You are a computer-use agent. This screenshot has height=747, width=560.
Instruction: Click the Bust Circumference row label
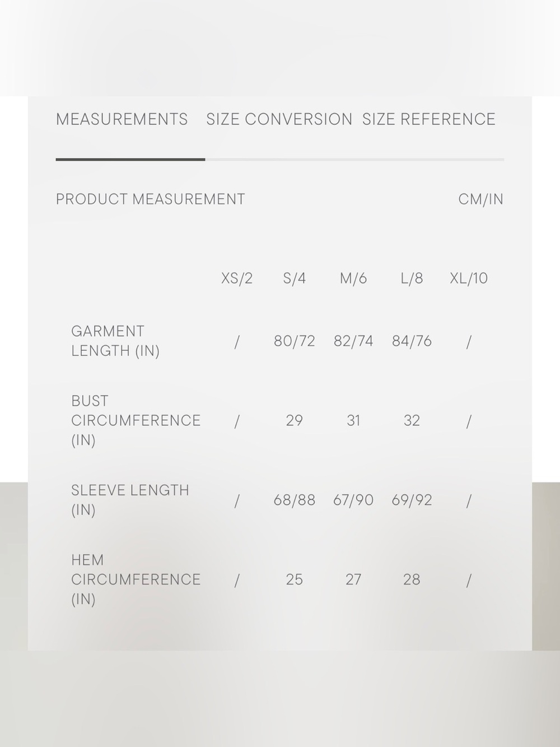pyautogui.click(x=136, y=420)
